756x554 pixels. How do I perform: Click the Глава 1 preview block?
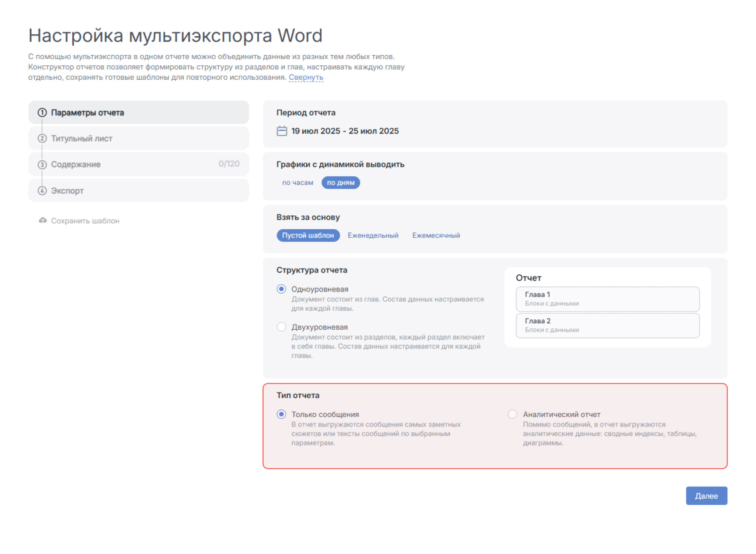pos(608,299)
